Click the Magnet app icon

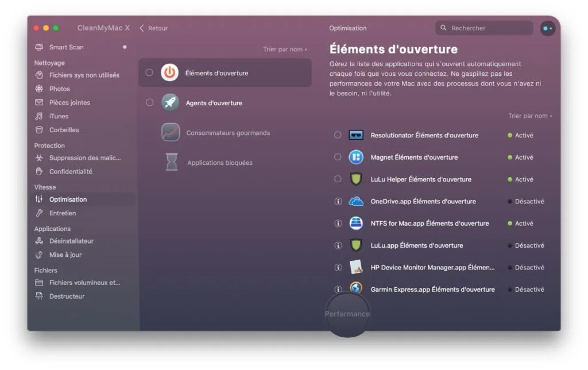356,157
